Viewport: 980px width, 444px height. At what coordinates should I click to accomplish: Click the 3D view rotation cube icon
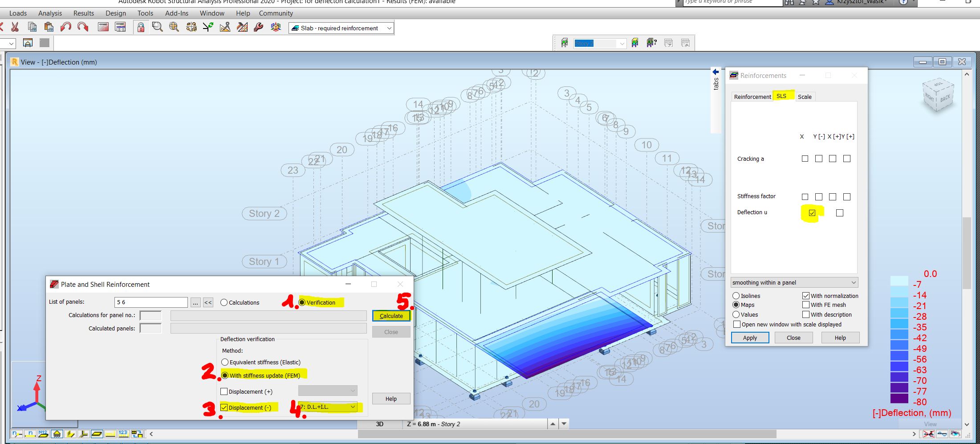pyautogui.click(x=276, y=27)
